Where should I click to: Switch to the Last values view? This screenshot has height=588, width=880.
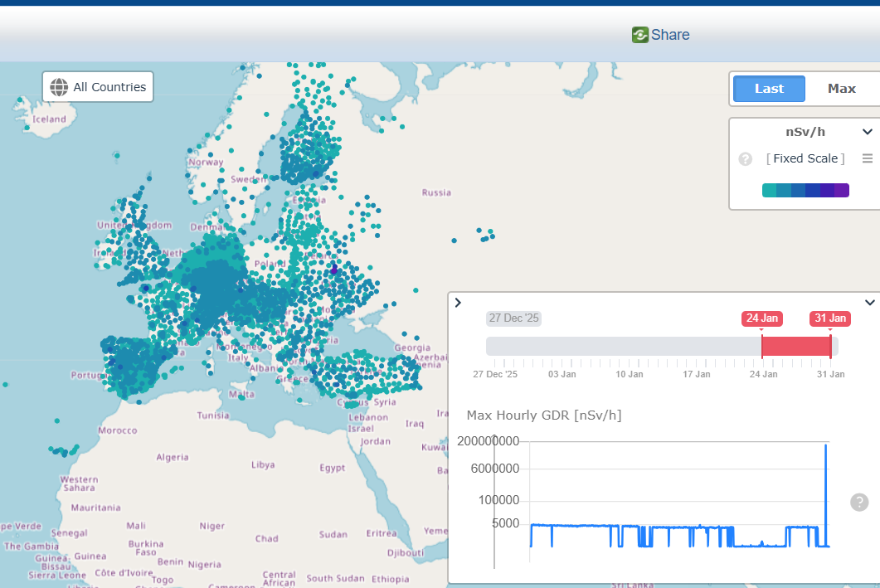pyautogui.click(x=769, y=89)
